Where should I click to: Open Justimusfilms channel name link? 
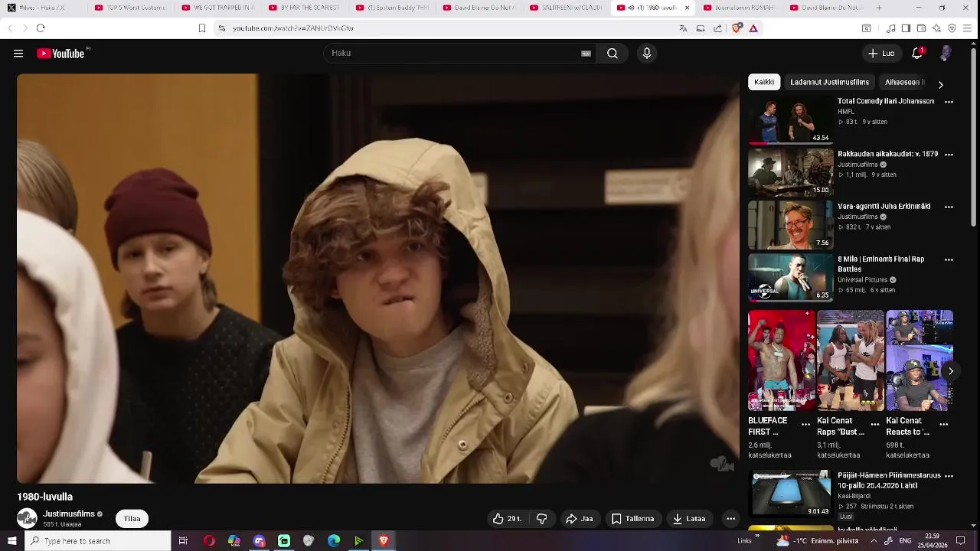pos(69,514)
